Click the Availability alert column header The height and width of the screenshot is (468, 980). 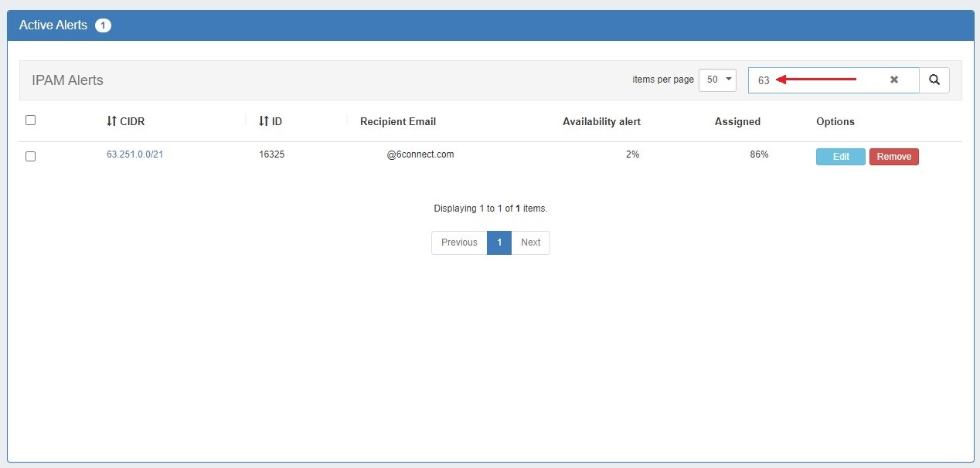(601, 121)
